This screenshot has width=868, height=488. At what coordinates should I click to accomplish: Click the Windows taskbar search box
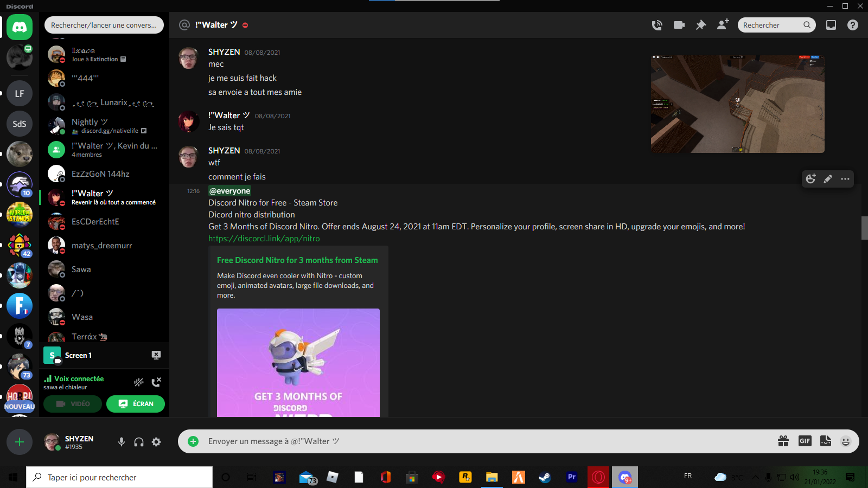point(119,477)
